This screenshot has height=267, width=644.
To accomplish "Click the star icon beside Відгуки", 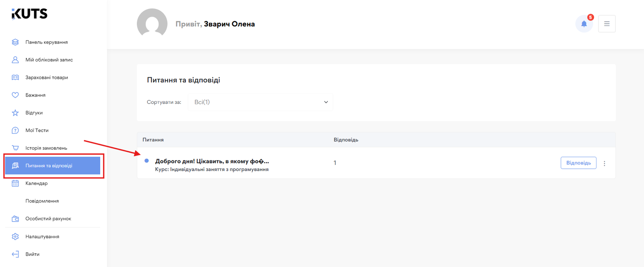I will tap(15, 113).
